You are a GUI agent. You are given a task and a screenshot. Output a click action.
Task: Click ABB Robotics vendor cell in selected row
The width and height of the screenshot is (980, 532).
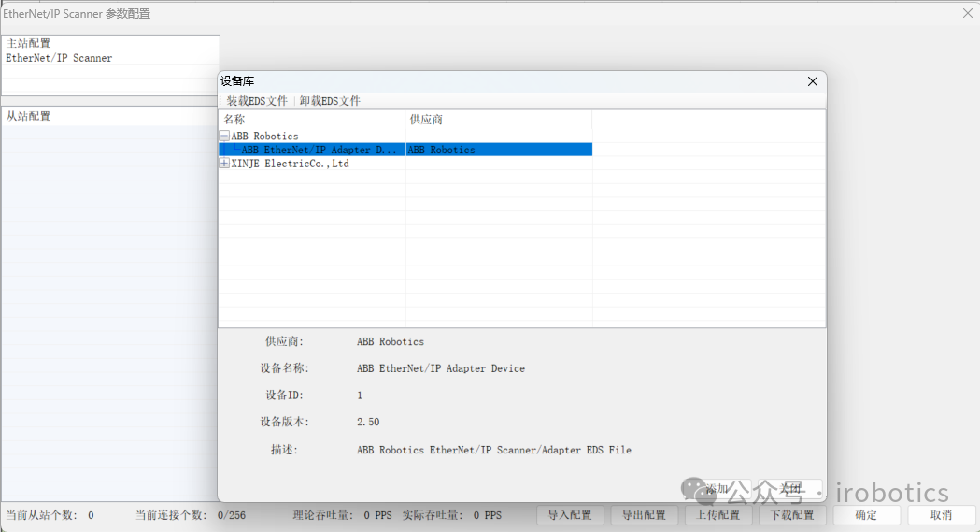point(441,150)
